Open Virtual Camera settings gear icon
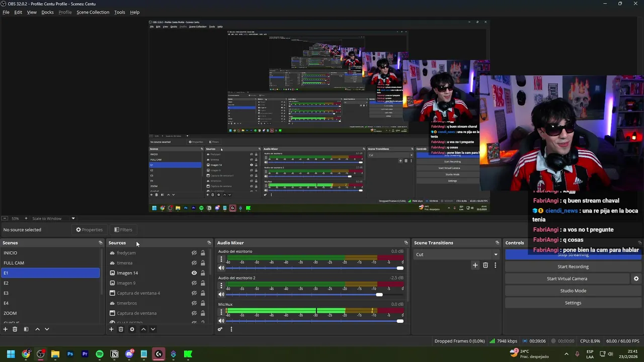The width and height of the screenshot is (644, 362). coord(636,279)
